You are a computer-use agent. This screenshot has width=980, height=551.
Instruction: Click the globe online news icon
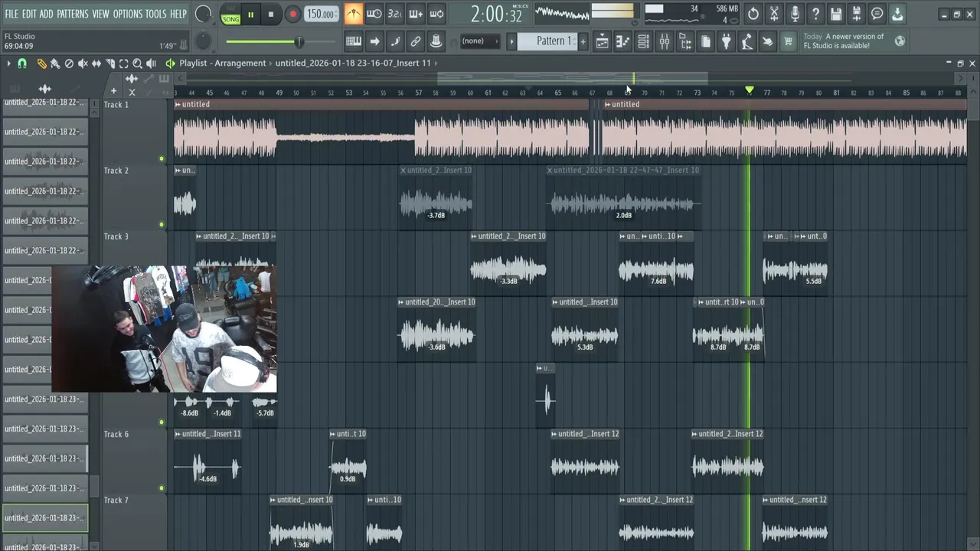(x=900, y=41)
